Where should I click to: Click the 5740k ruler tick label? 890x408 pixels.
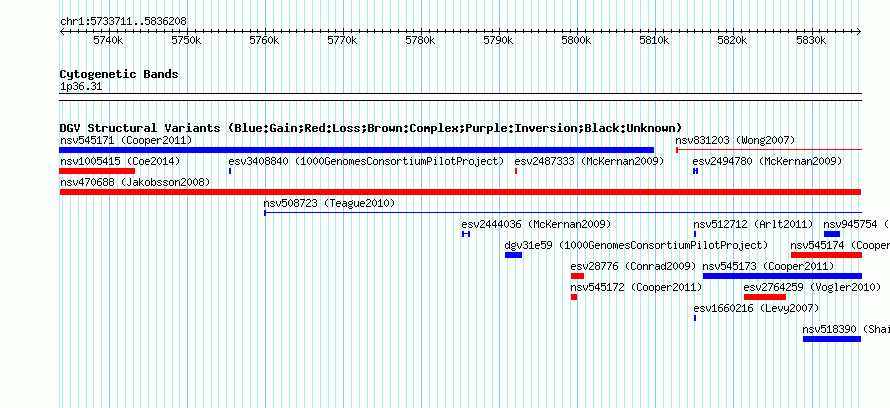[x=108, y=40]
